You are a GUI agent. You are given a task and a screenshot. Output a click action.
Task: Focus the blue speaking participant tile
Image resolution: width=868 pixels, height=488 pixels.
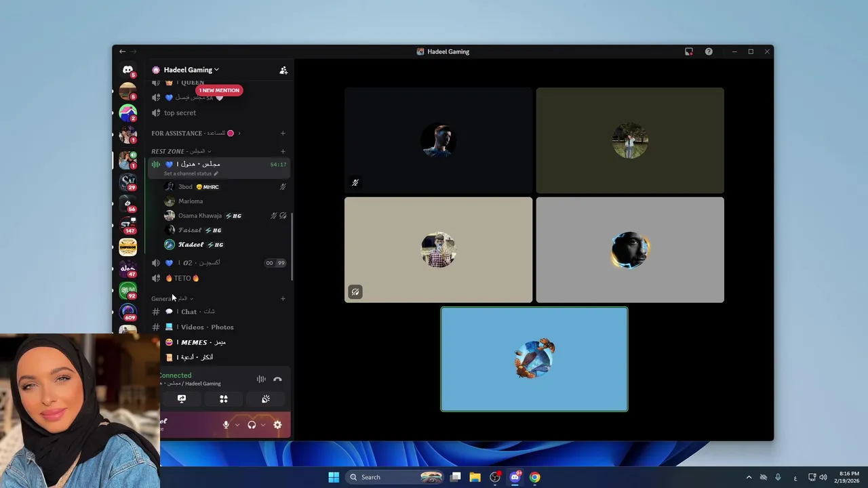pos(534,359)
